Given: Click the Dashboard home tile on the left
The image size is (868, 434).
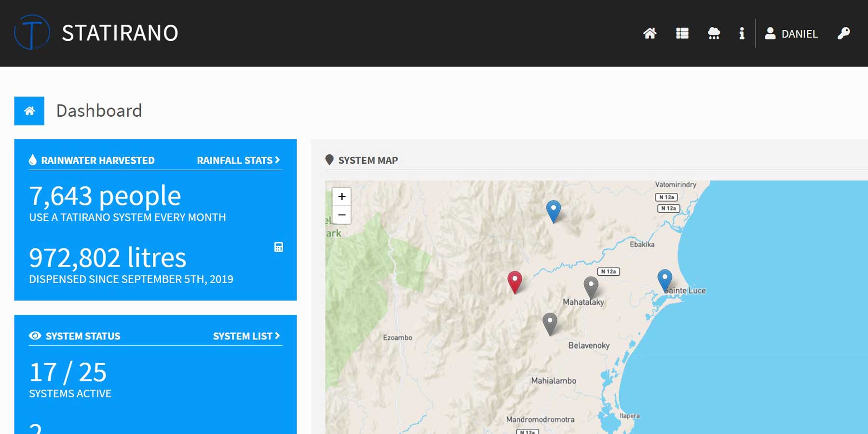Looking at the screenshot, I should tap(29, 110).
